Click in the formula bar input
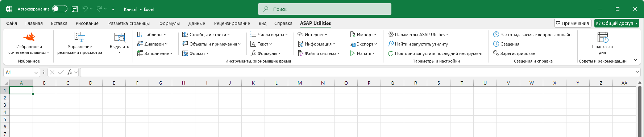644x137 pixels. pos(357,72)
